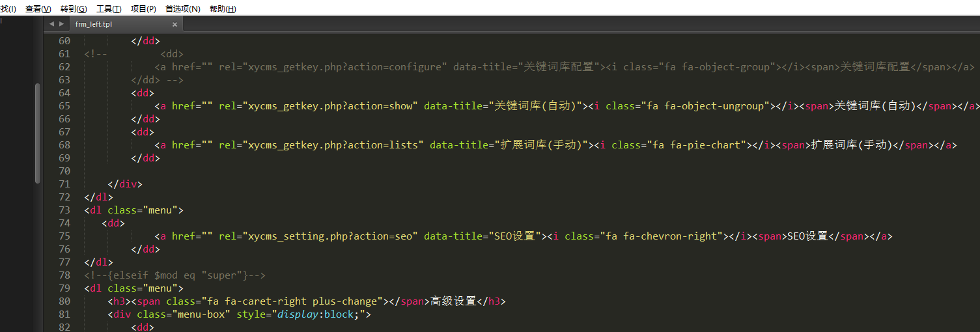Click line number 70 in the gutter
980x332 pixels.
[x=64, y=171]
